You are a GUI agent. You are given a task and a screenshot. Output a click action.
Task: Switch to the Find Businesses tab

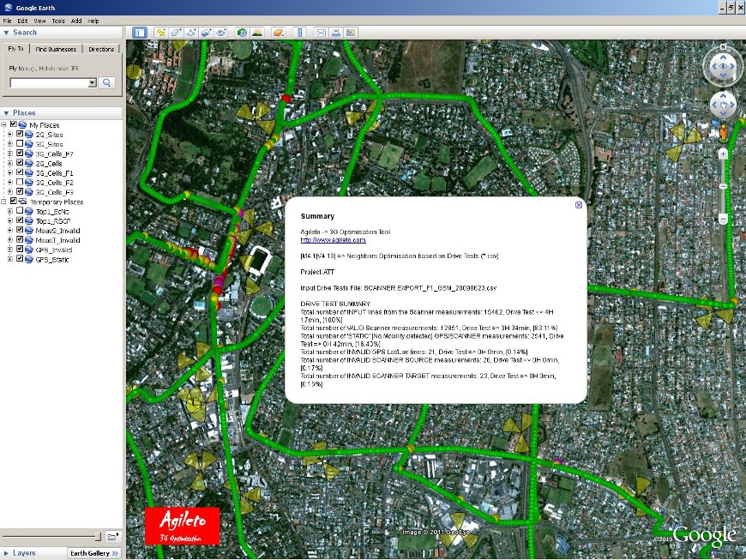pos(57,50)
